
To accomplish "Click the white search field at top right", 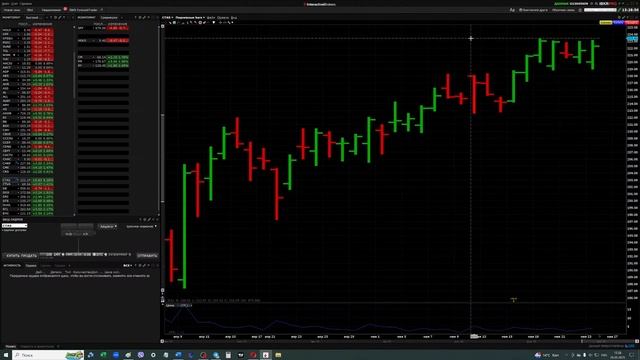I will tap(600, 10).
